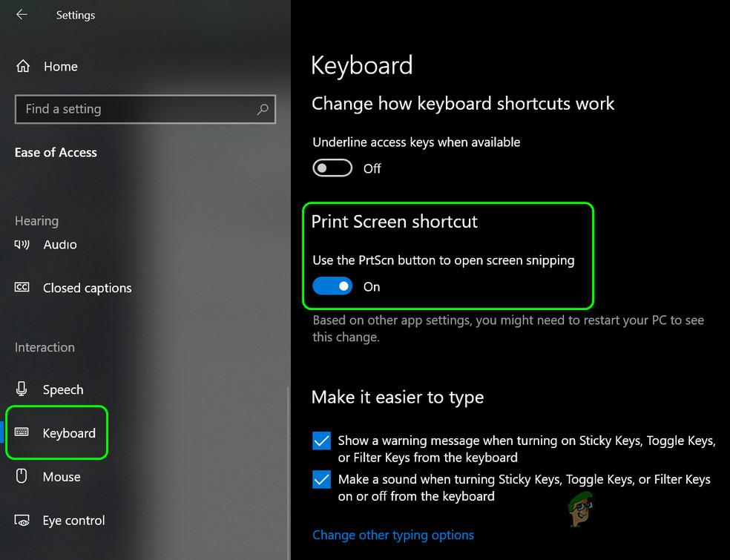This screenshot has height=560, width=730.
Task: Click the Speech microphone icon
Action: tap(22, 389)
